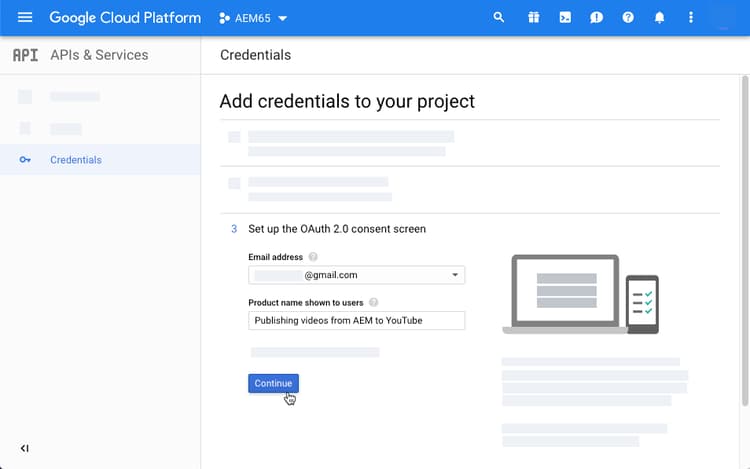Click the Credentials key icon
The width and height of the screenshot is (750, 469).
(25, 160)
